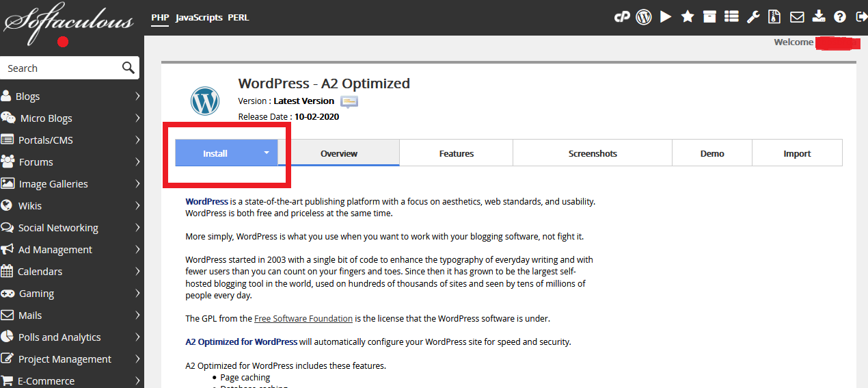Expand the Social Networking chevron
Screen dimensions: 868x388
[x=137, y=227]
